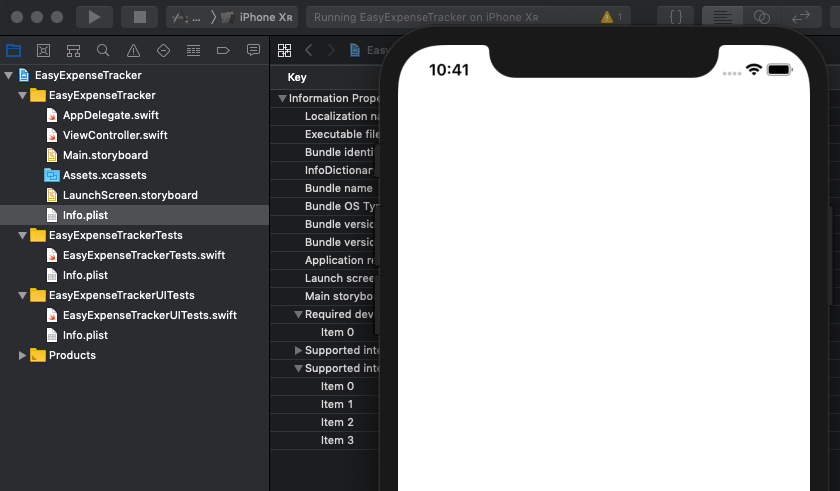
Task: Collapse the Information Property List row
Action: (282, 99)
